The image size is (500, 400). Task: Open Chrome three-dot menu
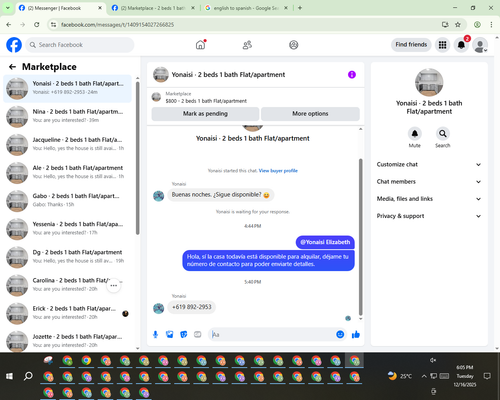click(491, 24)
